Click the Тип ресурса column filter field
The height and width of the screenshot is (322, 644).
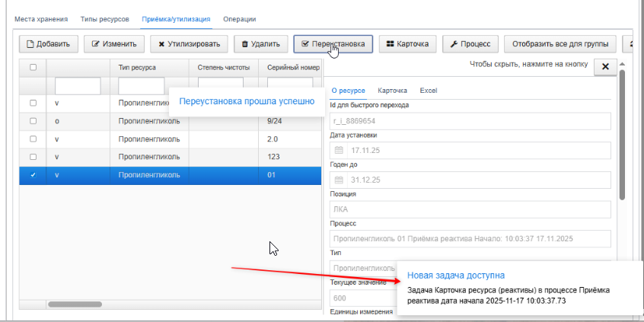[x=142, y=86]
